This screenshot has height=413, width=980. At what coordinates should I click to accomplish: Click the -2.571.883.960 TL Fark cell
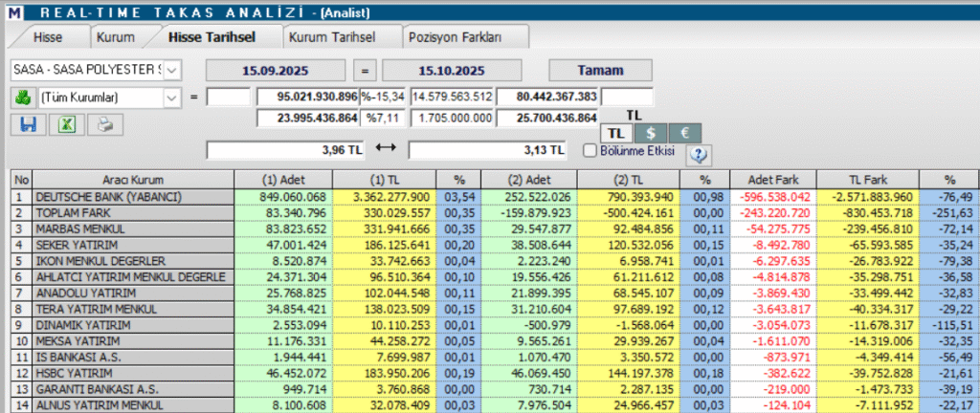[x=867, y=197]
